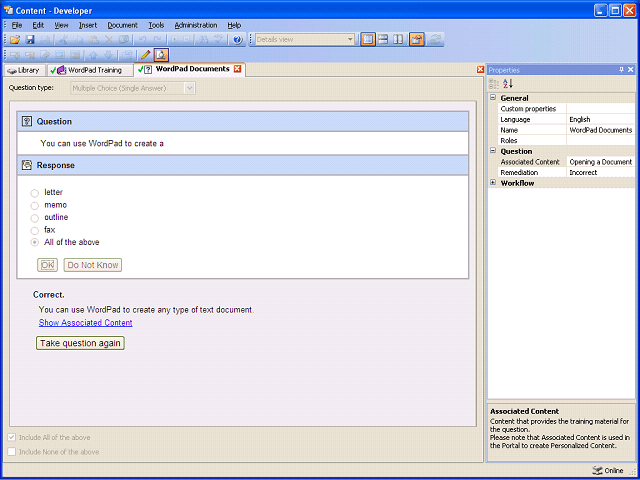640x480 pixels.
Task: Click the Move Up arrow icon
Action: [93, 55]
